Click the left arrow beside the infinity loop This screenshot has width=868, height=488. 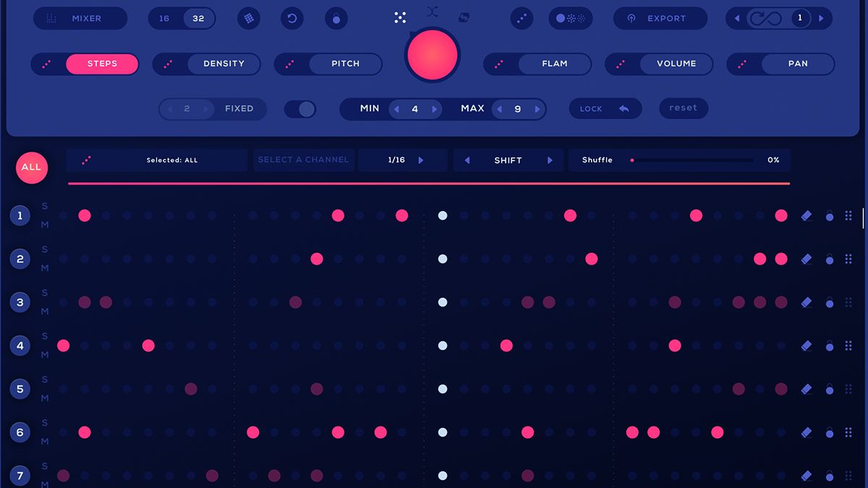(x=737, y=19)
